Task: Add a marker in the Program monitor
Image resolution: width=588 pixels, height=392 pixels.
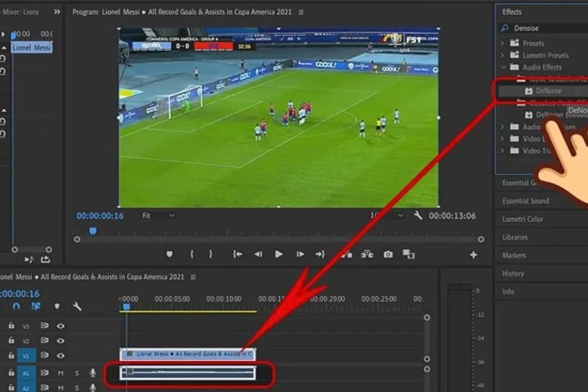Action: point(170,254)
